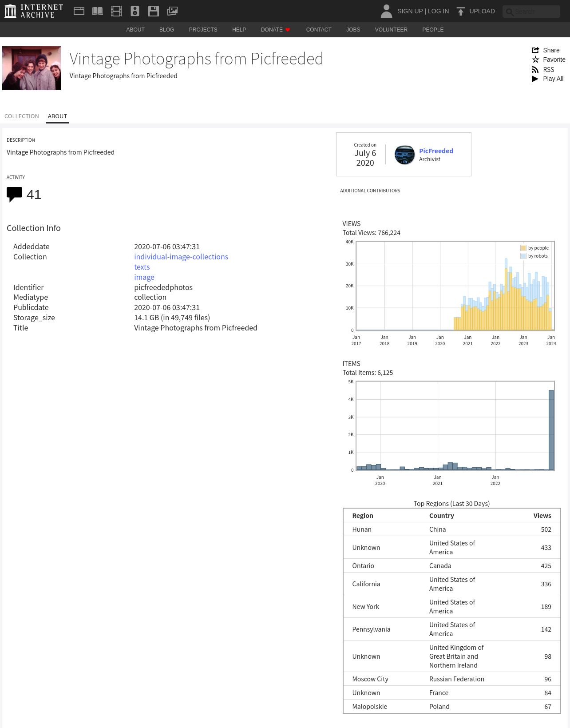Screen dimensions: 570x728
Task: Open the Video film strip icon
Action: click(116, 11)
